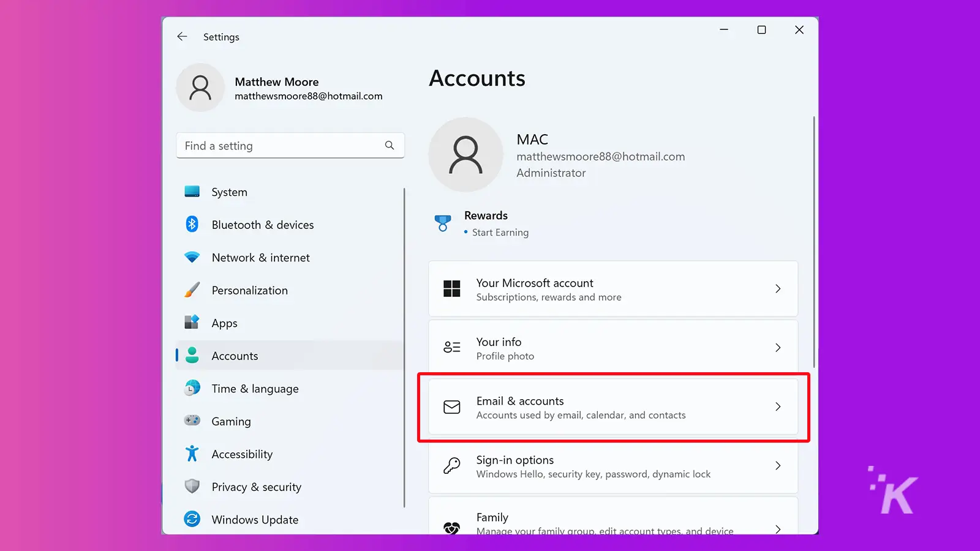Open System settings category
The height and width of the screenshot is (551, 980).
point(229,192)
